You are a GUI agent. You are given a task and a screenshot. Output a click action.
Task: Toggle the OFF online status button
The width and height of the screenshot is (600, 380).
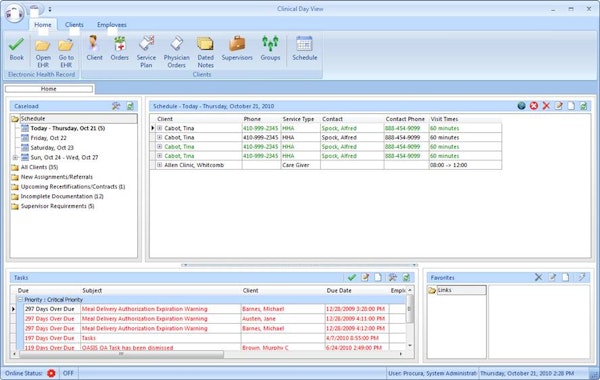point(68,373)
